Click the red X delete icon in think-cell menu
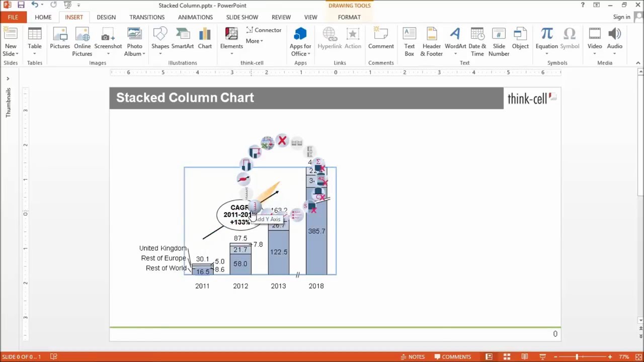644x362 pixels. [x=282, y=141]
